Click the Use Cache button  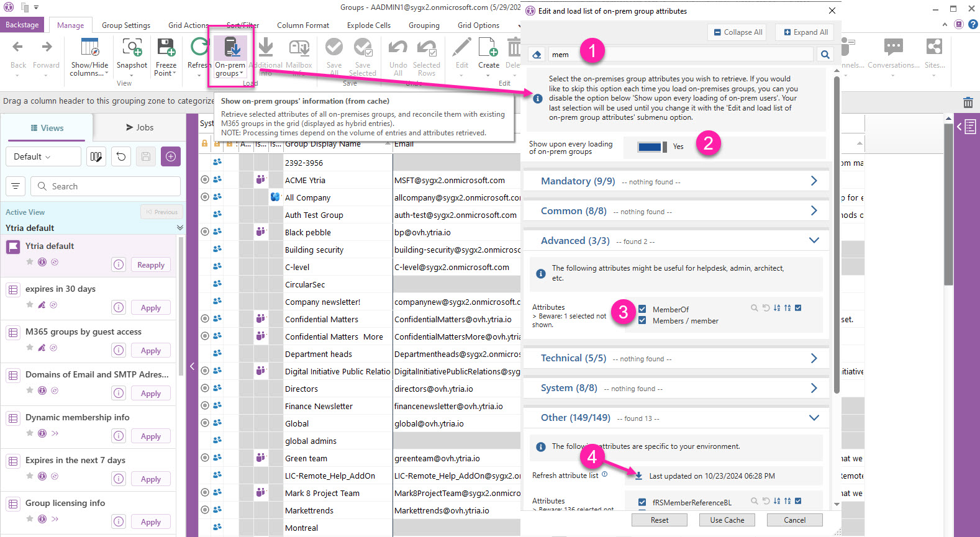[727, 520]
